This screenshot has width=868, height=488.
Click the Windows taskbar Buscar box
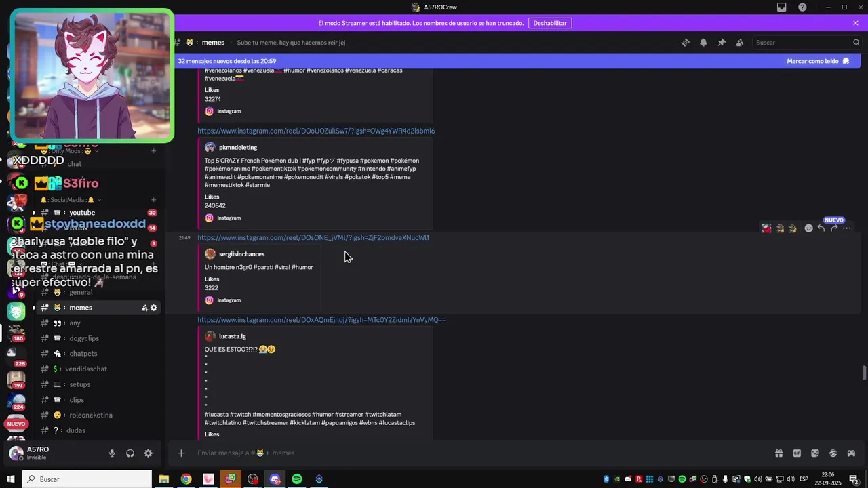87,479
